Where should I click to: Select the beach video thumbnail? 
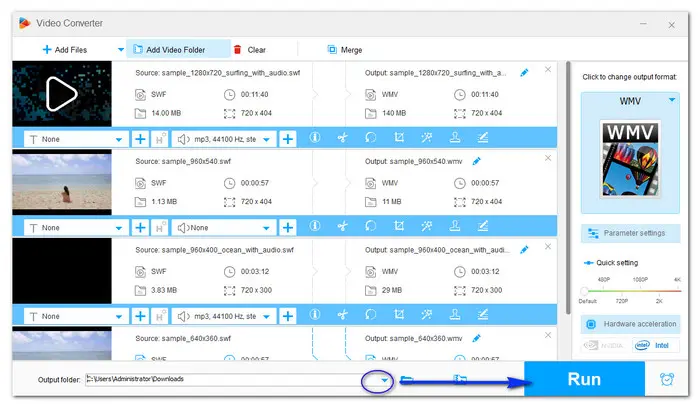[x=62, y=182]
